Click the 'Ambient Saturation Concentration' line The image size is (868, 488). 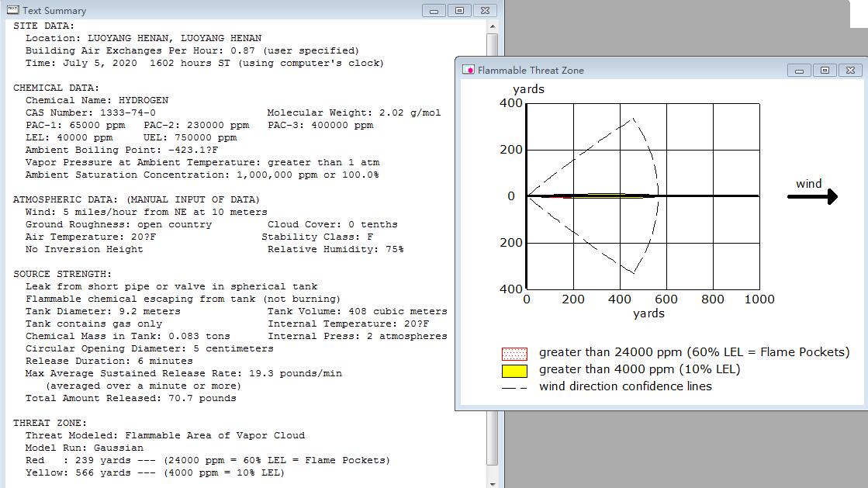(x=202, y=175)
